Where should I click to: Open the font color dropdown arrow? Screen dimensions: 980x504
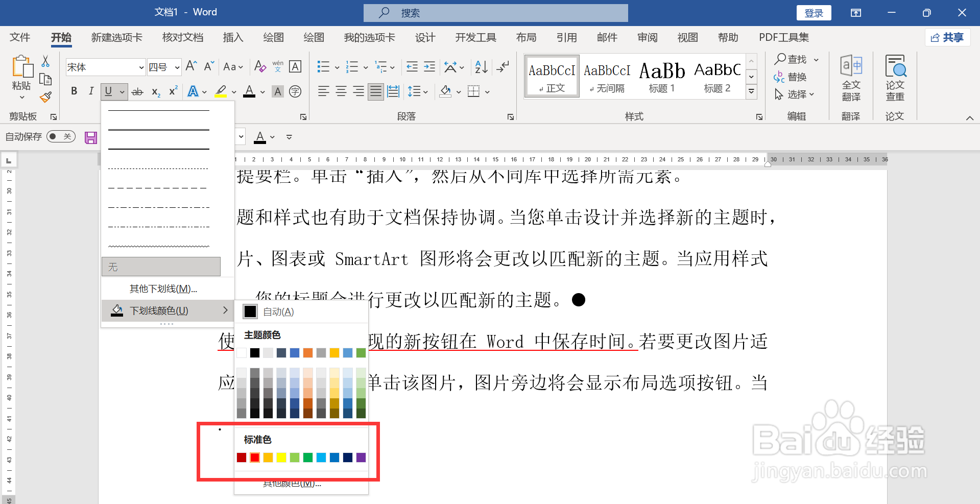[x=262, y=92]
